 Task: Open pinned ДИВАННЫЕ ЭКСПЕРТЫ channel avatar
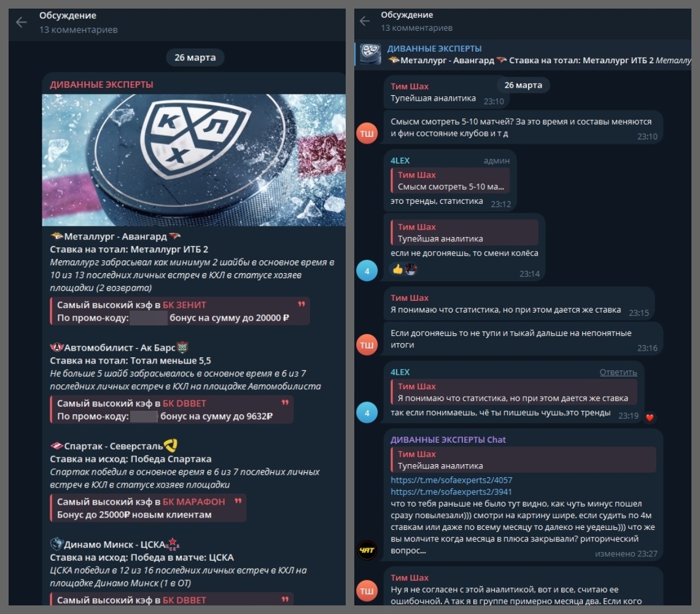point(370,54)
